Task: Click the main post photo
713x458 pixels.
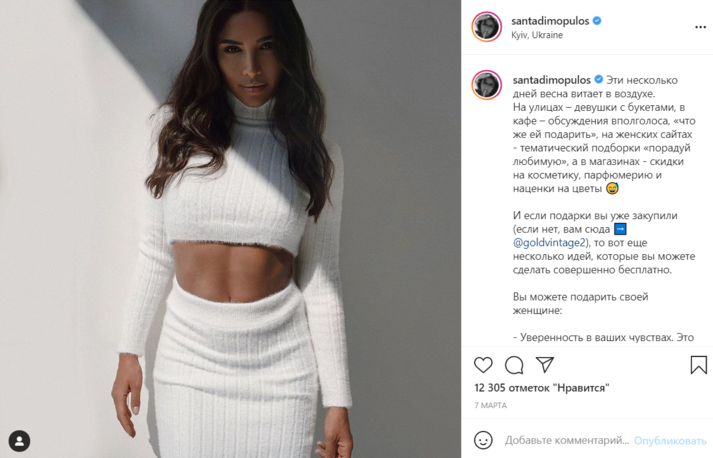Action: [231, 229]
